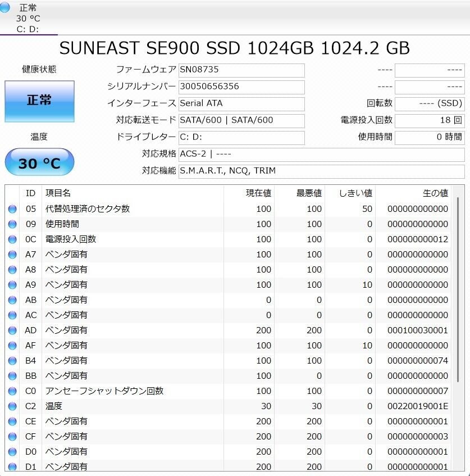
Task: Click the status orb for row CE
Action: [x=12, y=421]
